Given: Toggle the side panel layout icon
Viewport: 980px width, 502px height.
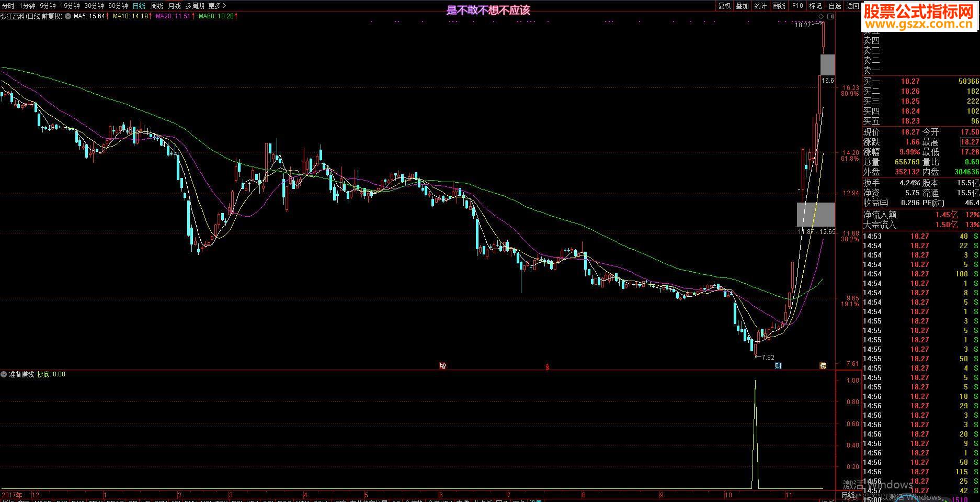Looking at the screenshot, I should (x=830, y=16).
